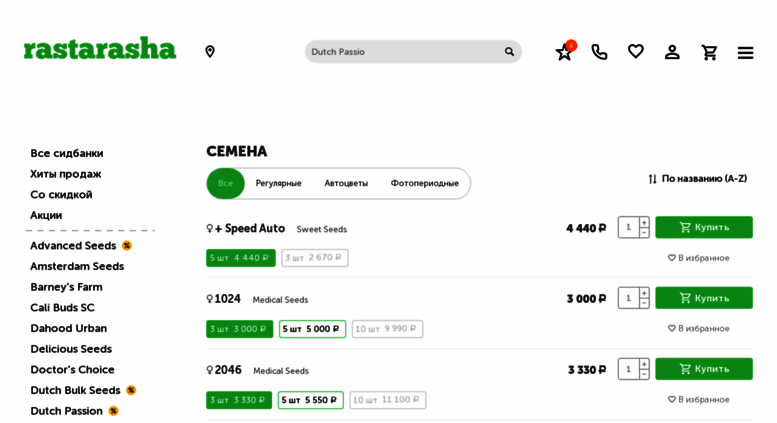Open the user account icon
Image resolution: width=777 pixels, height=423 pixels.
tap(672, 52)
